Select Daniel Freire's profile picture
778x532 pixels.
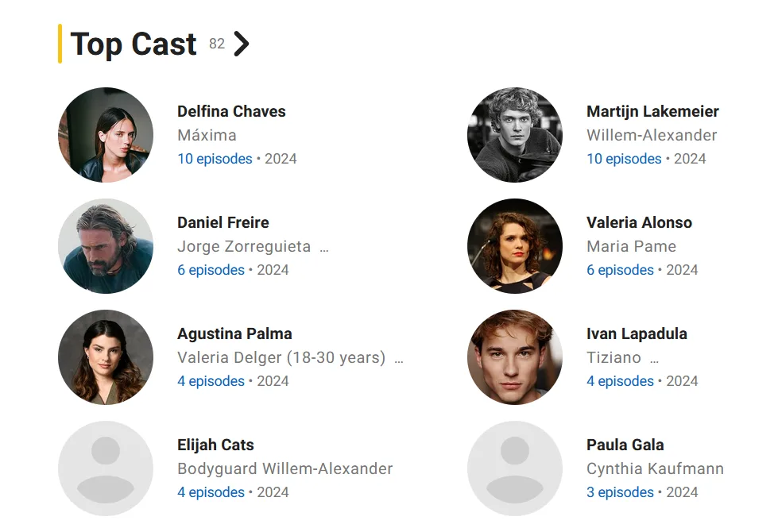click(106, 246)
